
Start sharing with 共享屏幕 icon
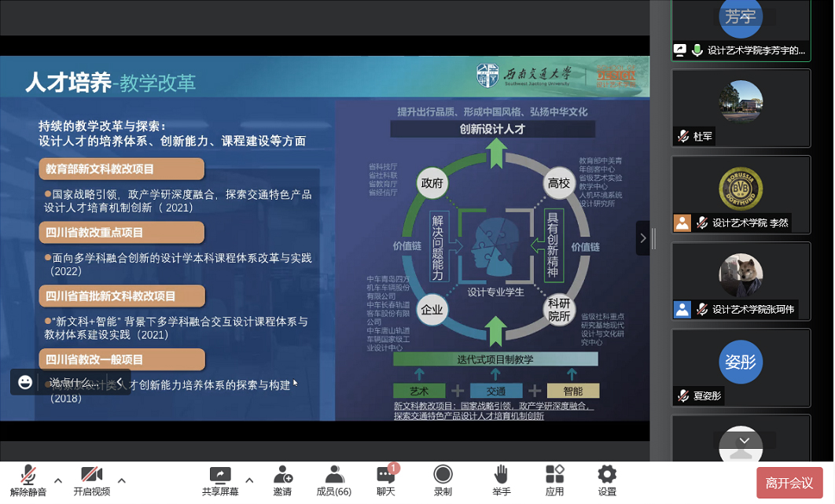pyautogui.click(x=220, y=480)
